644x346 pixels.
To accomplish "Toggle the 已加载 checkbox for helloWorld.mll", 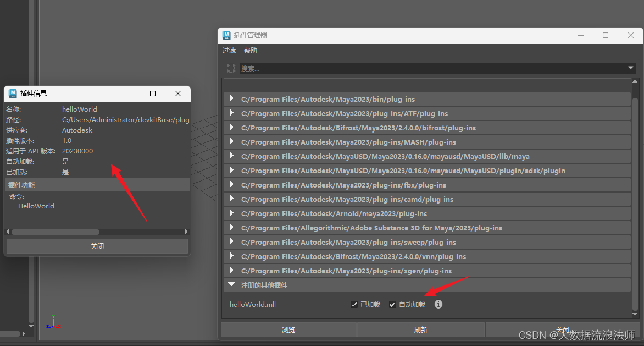I will tap(354, 305).
